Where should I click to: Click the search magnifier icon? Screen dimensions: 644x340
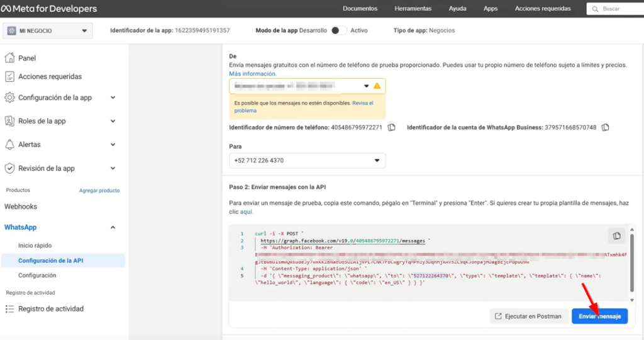click(595, 9)
